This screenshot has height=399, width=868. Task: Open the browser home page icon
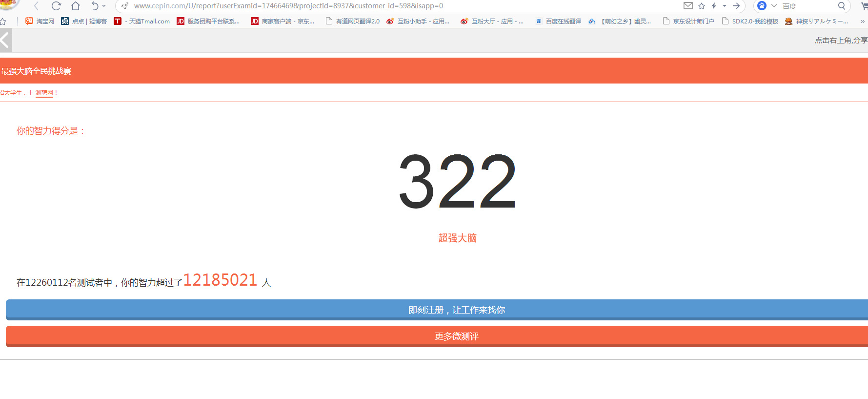click(76, 6)
